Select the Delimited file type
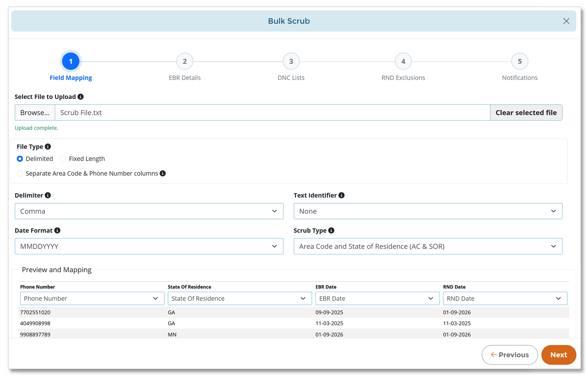The width and height of the screenshot is (588, 379). 20,159
